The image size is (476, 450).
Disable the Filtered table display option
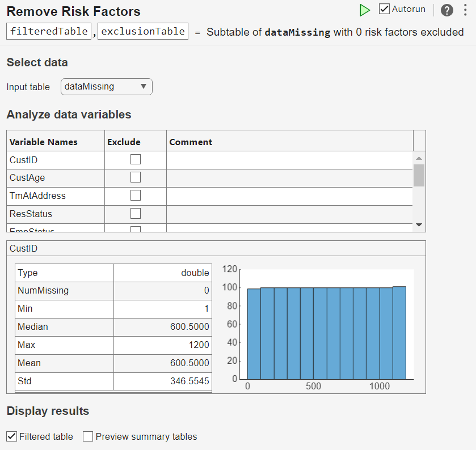(11, 436)
